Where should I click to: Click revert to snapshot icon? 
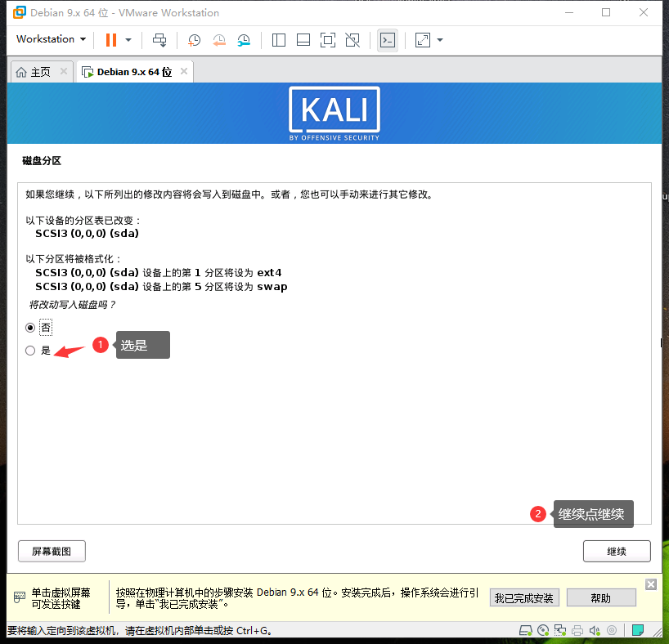219,40
